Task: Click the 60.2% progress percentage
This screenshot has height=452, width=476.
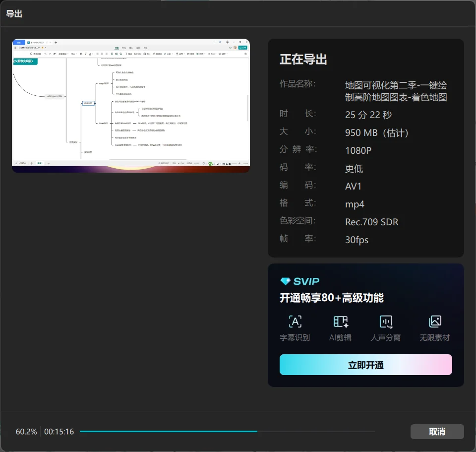Action: coord(26,432)
